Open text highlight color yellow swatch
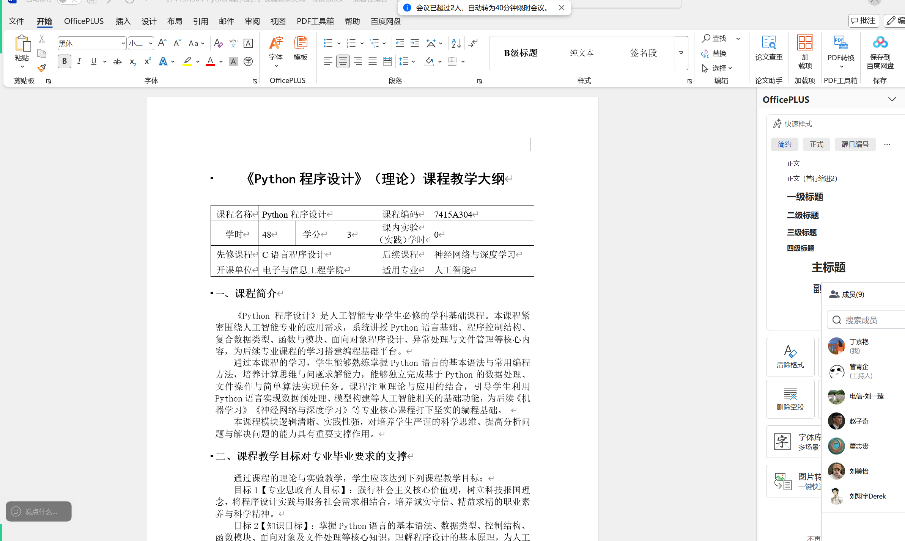Image resolution: width=905 pixels, height=541 pixels. click(x=188, y=61)
